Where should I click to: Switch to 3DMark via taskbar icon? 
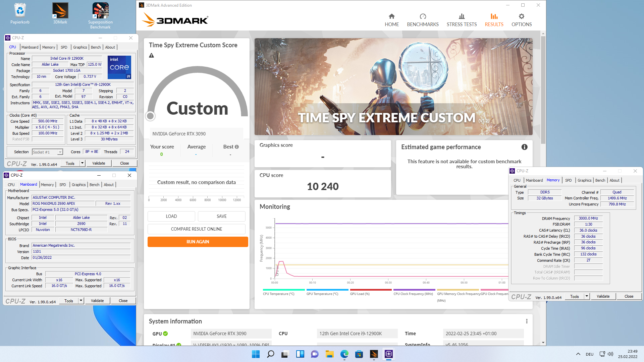pyautogui.click(x=374, y=354)
